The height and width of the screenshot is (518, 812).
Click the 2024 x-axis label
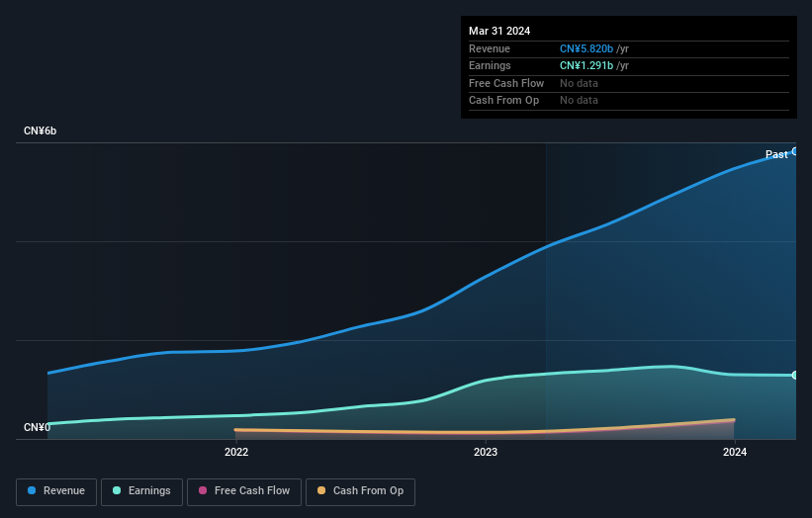734,452
